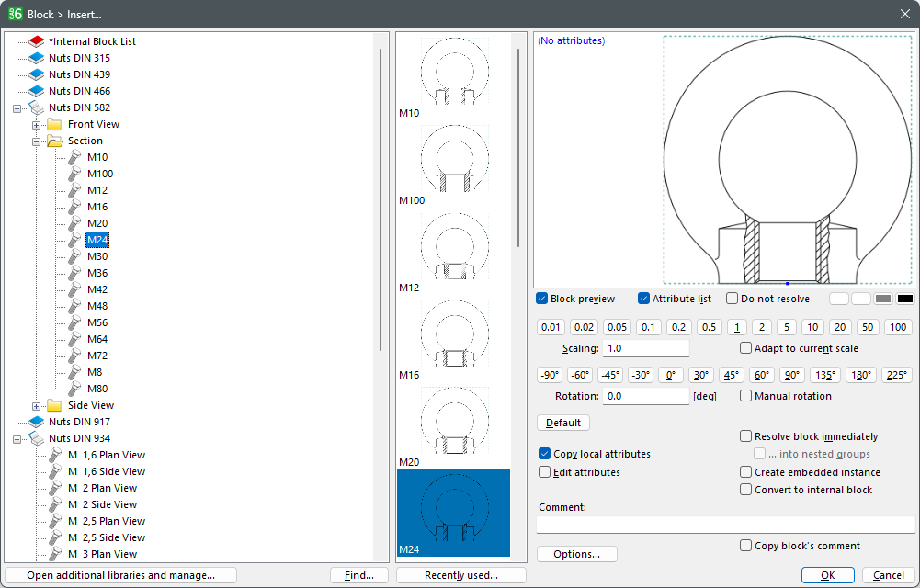Enable Create embedded instance option
The width and height of the screenshot is (920, 588).
(x=745, y=472)
